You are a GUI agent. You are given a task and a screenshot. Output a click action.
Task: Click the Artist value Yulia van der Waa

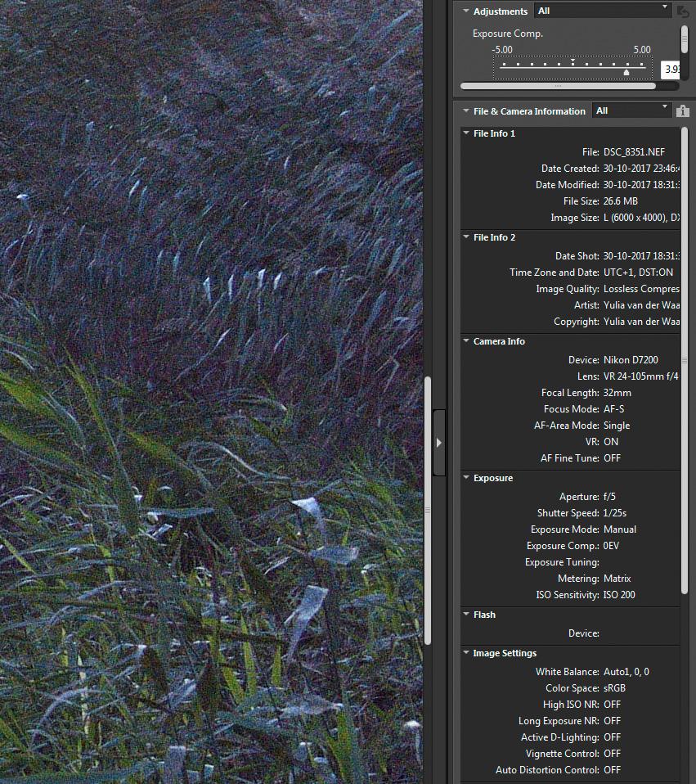[x=641, y=305]
